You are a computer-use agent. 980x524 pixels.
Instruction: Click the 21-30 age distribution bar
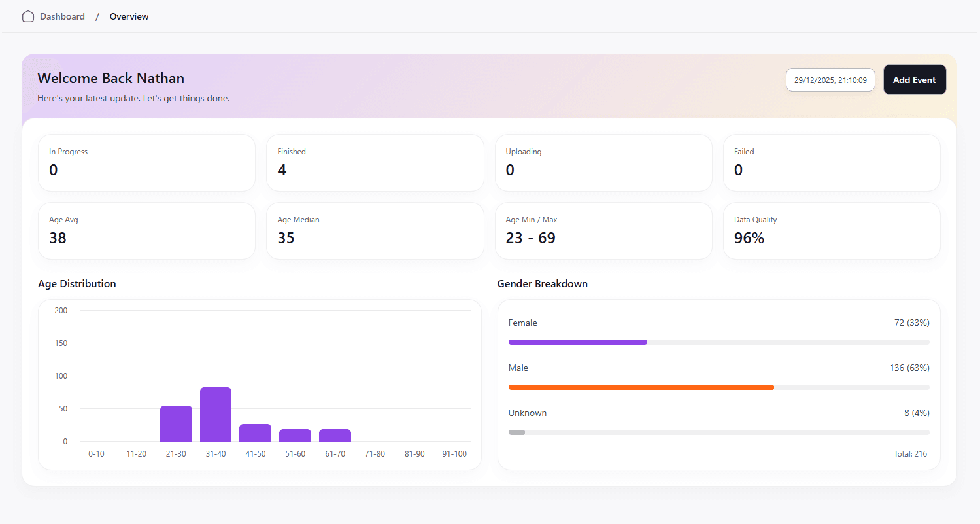point(176,424)
